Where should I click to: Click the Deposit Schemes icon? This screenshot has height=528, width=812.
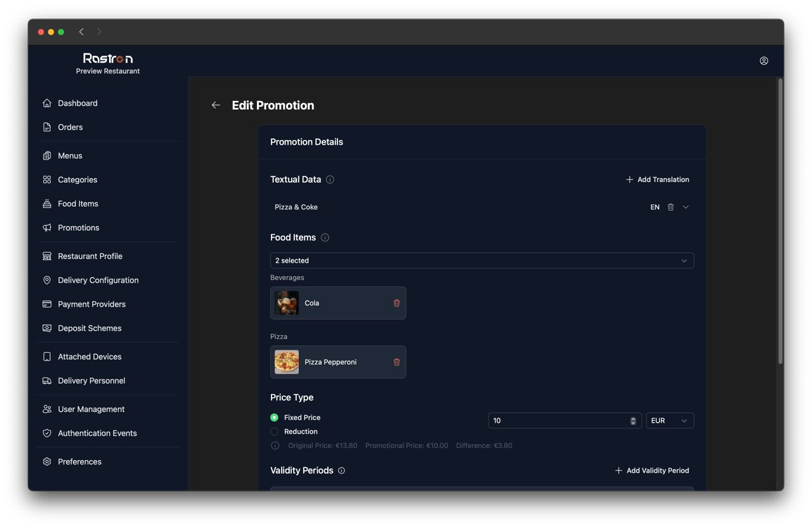point(47,328)
